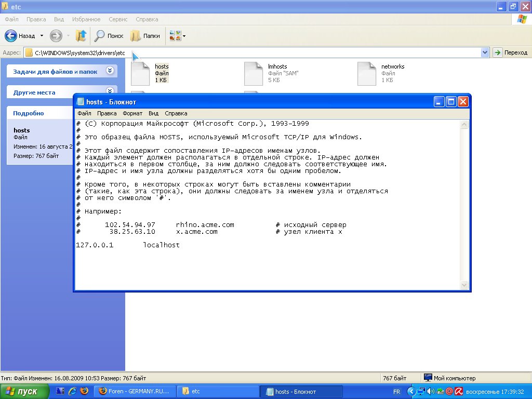Open Файл menu in Explorer window
The height and width of the screenshot is (399, 532).
(x=11, y=19)
